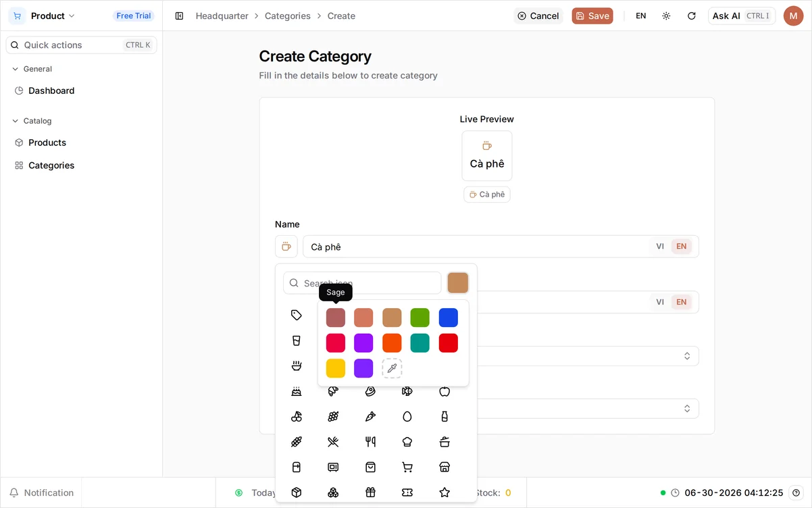Select the cherries icon
This screenshot has height=508, width=812.
297,417
